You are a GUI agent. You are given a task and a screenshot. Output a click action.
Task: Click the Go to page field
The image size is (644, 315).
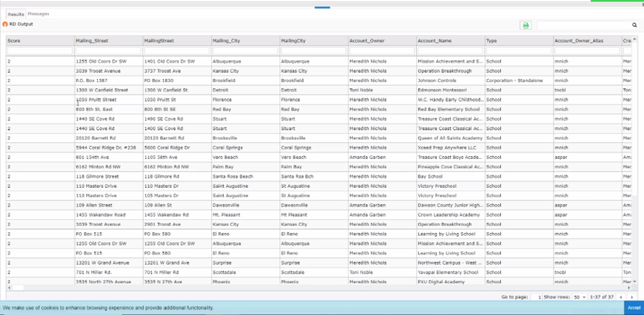coord(536,297)
